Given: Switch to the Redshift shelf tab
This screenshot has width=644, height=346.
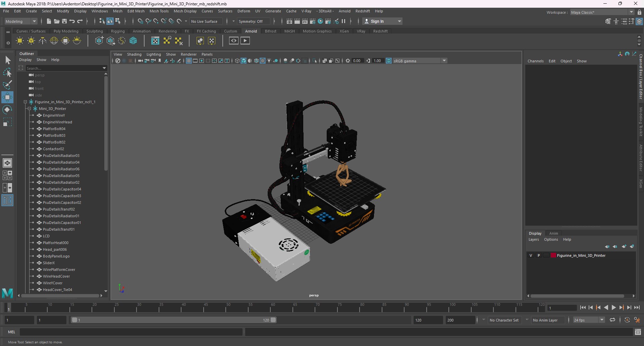Looking at the screenshot, I should (x=380, y=31).
